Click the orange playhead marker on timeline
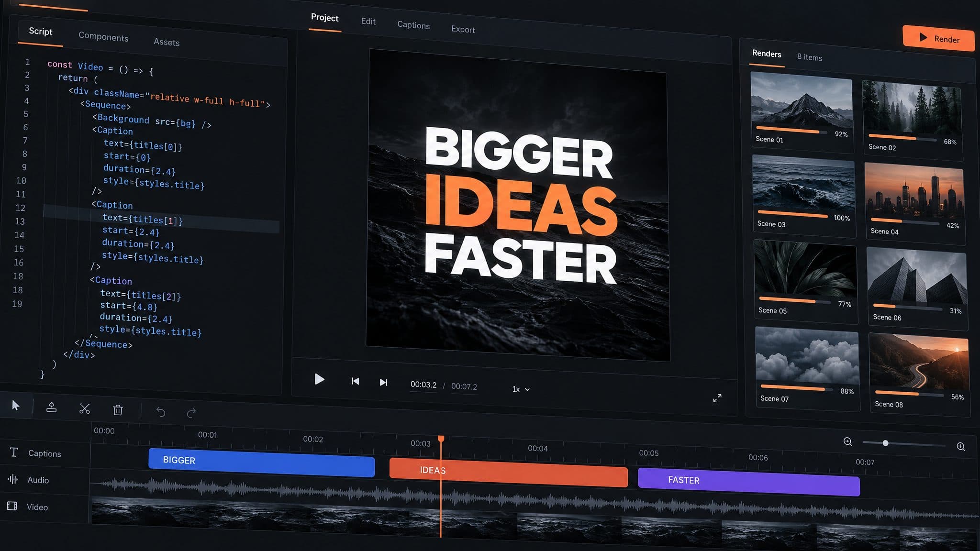This screenshot has height=551, width=980. [441, 439]
